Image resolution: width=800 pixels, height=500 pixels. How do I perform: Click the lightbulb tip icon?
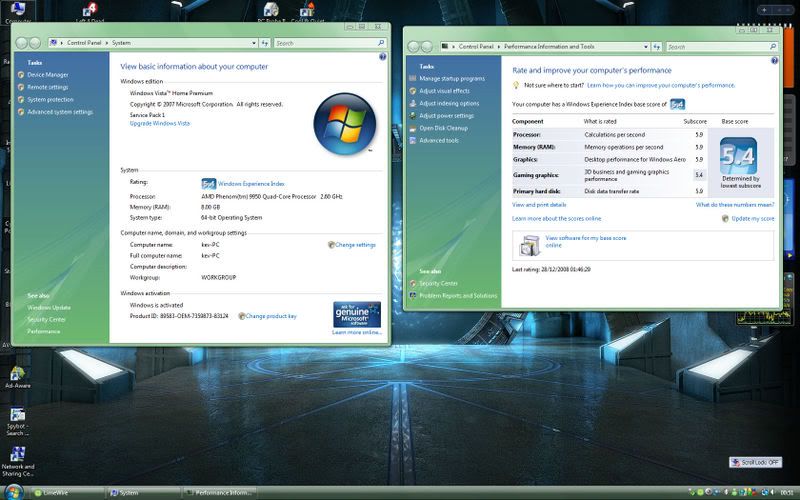(x=516, y=85)
